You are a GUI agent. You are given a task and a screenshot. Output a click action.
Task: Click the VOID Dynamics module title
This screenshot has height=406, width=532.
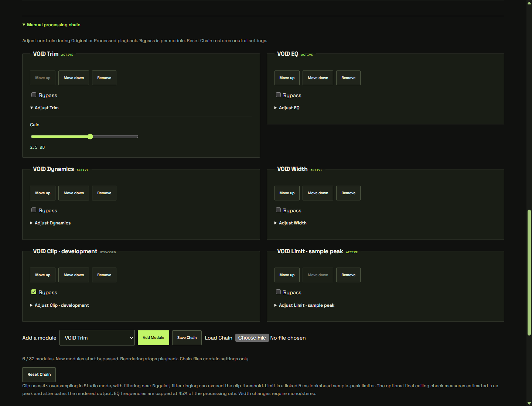point(54,169)
